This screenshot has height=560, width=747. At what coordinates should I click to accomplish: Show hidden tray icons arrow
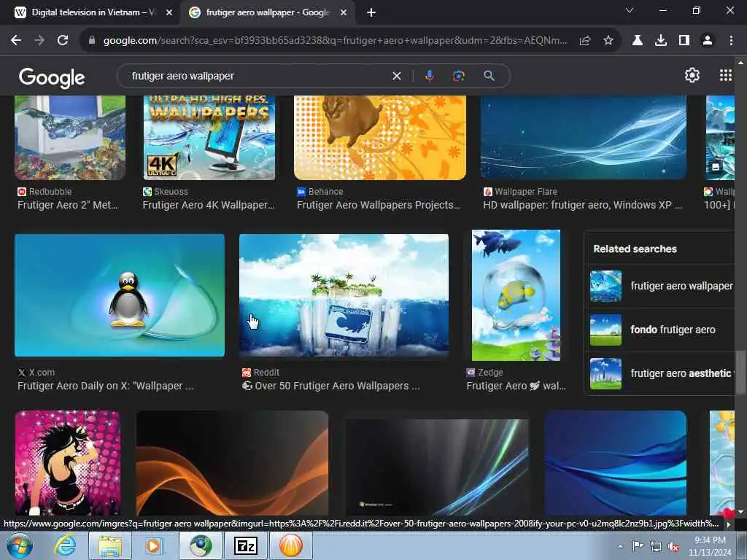[x=620, y=546]
